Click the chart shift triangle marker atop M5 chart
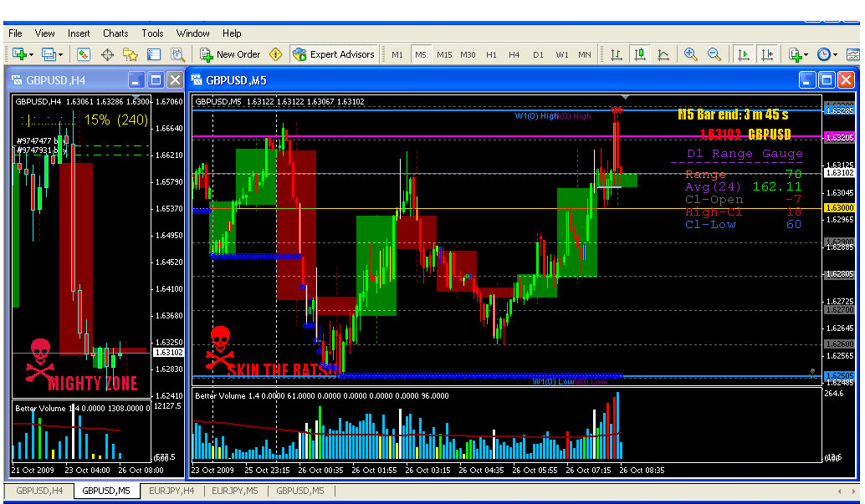Screen dimensions: 865x504 pyautogui.click(x=624, y=98)
